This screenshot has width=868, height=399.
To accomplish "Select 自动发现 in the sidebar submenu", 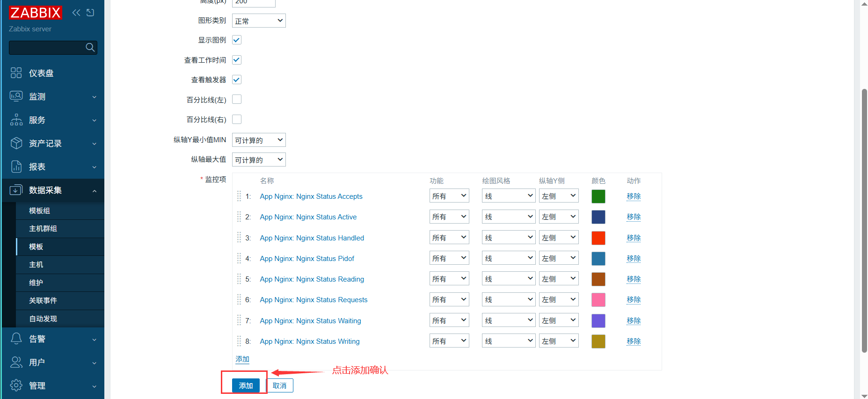I will [43, 319].
